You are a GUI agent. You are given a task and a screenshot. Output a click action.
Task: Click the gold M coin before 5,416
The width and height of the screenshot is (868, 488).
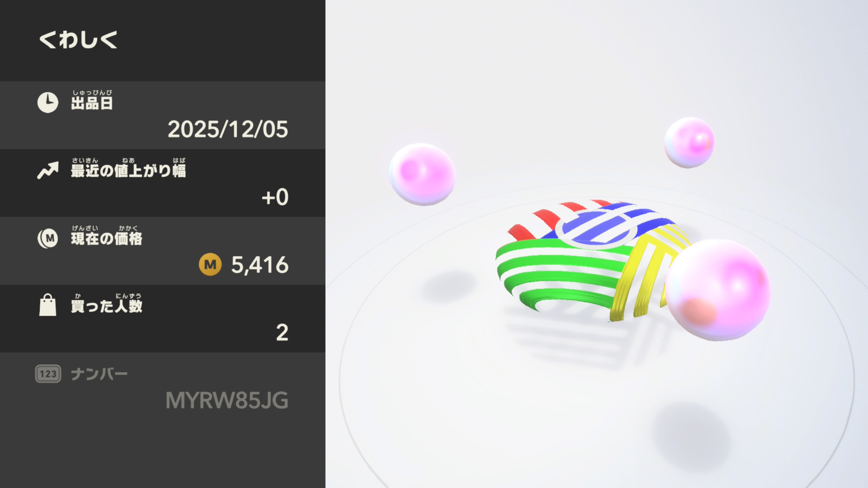click(x=210, y=264)
